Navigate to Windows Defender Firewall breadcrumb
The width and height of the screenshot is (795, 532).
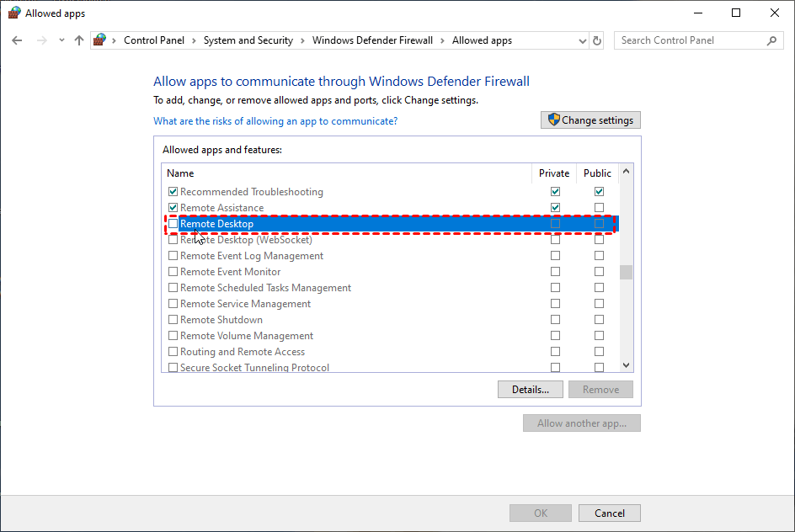[372, 40]
